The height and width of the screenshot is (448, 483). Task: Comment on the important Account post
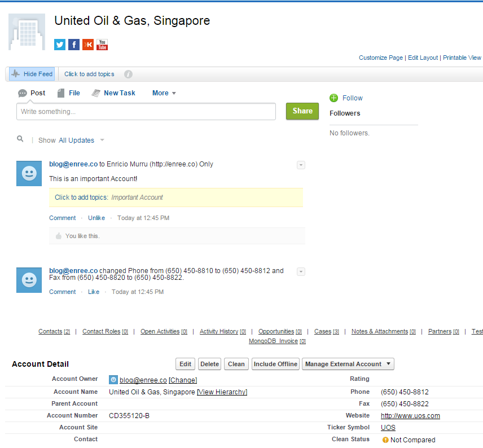(63, 218)
